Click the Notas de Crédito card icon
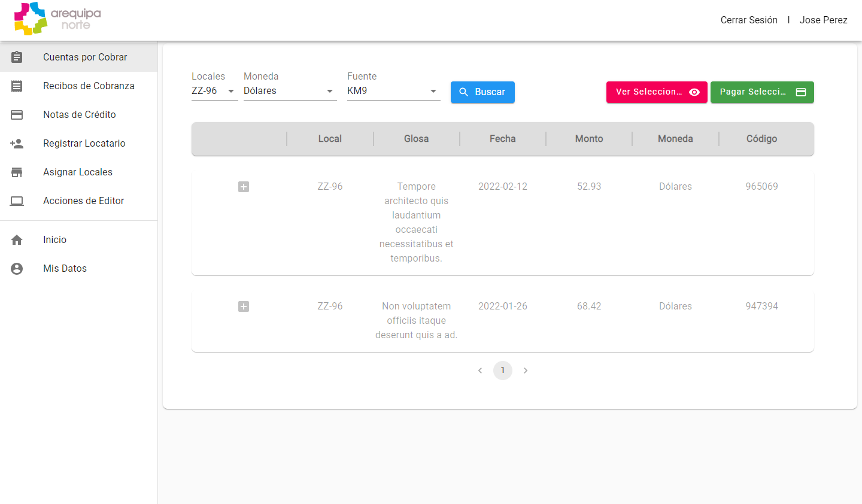Image resolution: width=862 pixels, height=504 pixels. pyautogui.click(x=17, y=115)
